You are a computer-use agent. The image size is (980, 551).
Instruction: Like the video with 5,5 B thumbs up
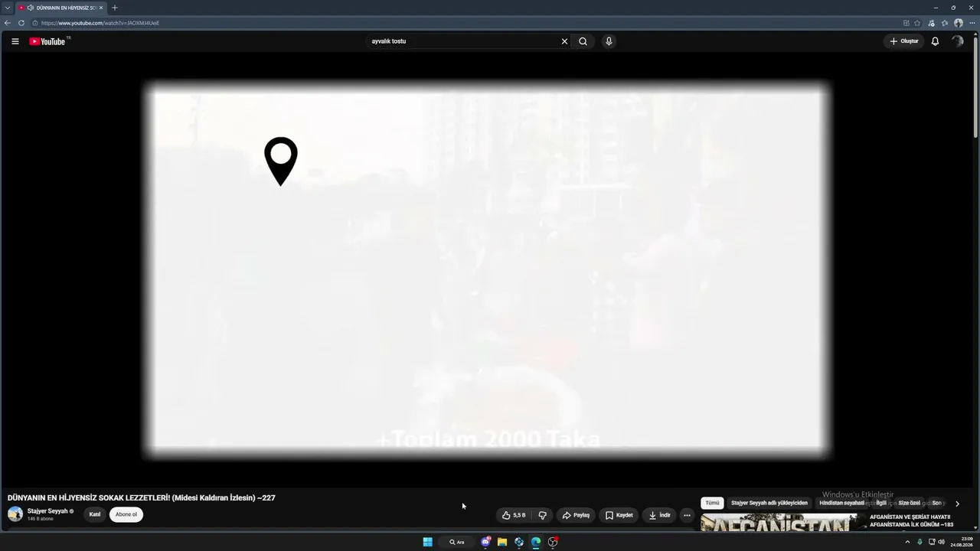(514, 515)
